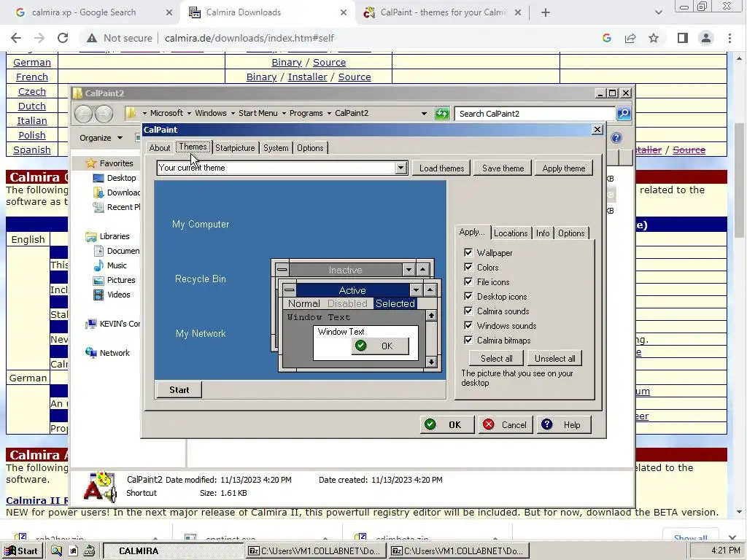Screen dimensions: 747x560
Task: Open the Chrome profile avatar
Action: [x=706, y=38]
